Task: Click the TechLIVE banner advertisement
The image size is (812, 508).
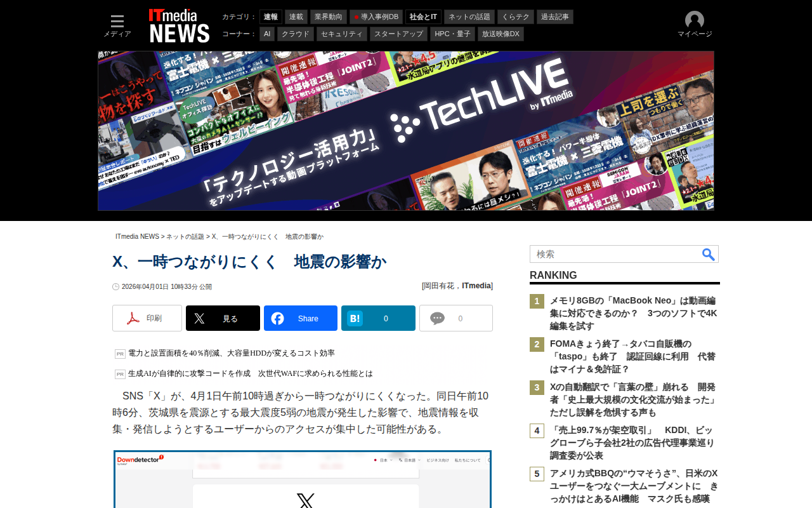Action: pos(406,131)
